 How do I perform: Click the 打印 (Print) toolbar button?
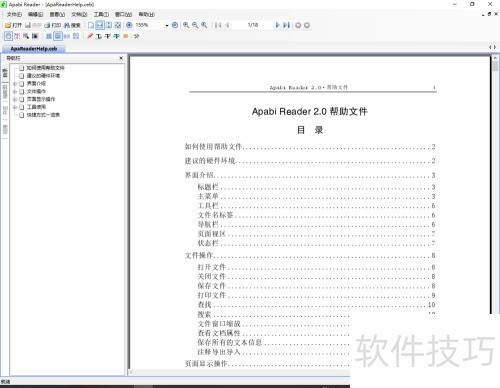point(52,25)
